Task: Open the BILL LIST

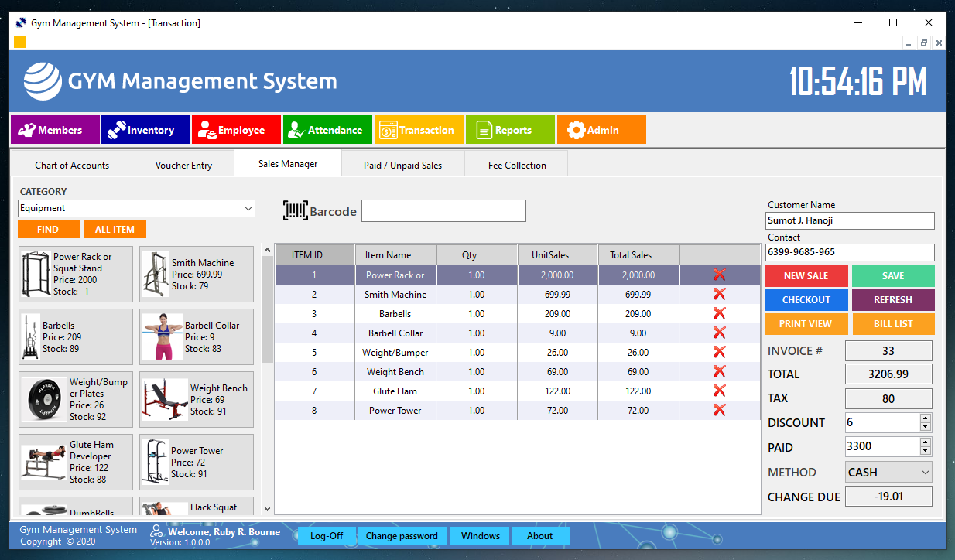Action: click(893, 324)
